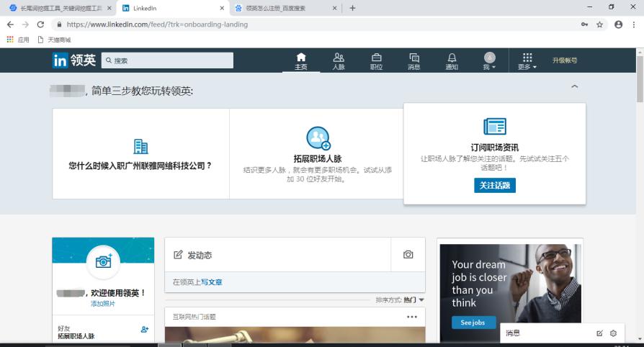
Task: Click the 拓展职场人脉 people icon
Action: pyautogui.click(x=318, y=138)
